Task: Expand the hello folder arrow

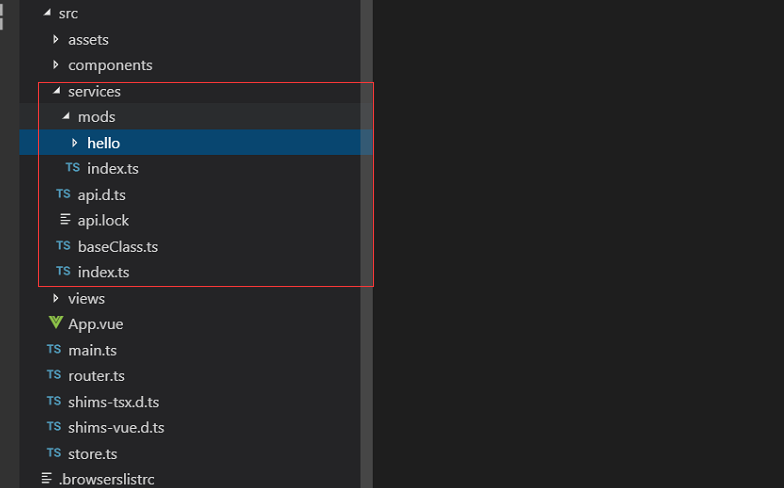Action: (74, 142)
